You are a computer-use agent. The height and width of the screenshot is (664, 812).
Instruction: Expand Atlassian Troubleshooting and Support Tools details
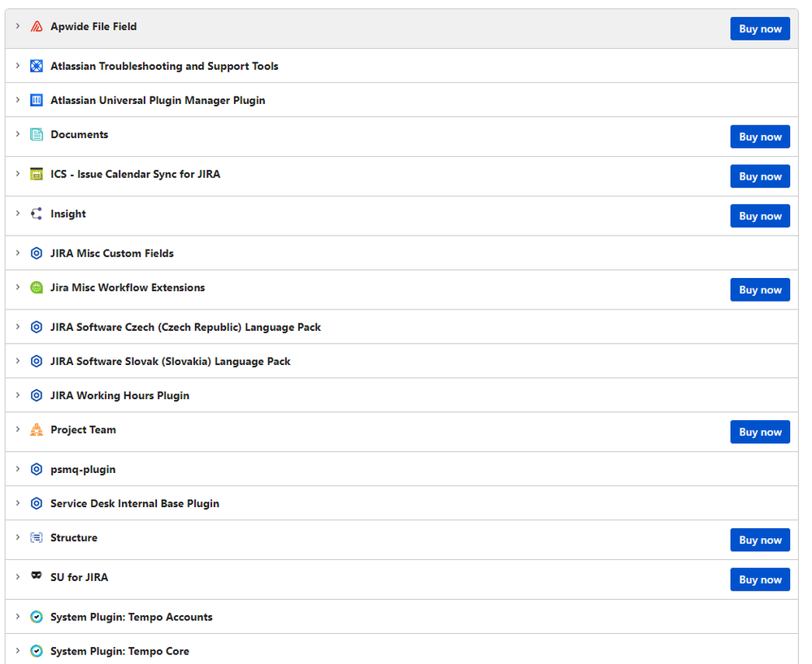pos(18,66)
